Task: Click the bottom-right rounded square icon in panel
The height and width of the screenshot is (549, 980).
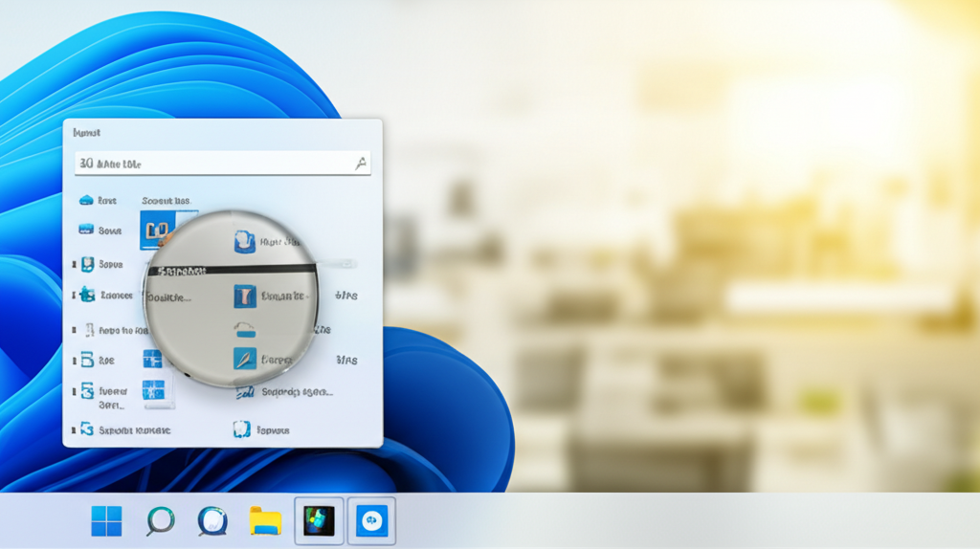Action: [x=242, y=429]
